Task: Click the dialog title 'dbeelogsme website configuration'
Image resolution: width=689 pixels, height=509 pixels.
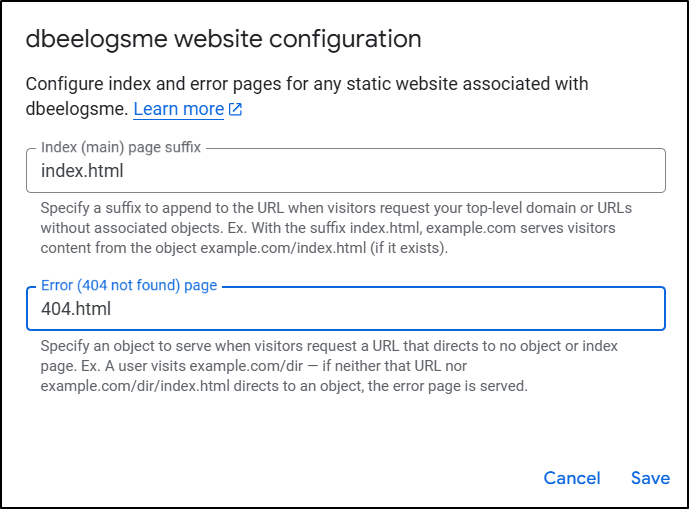Action: point(223,40)
